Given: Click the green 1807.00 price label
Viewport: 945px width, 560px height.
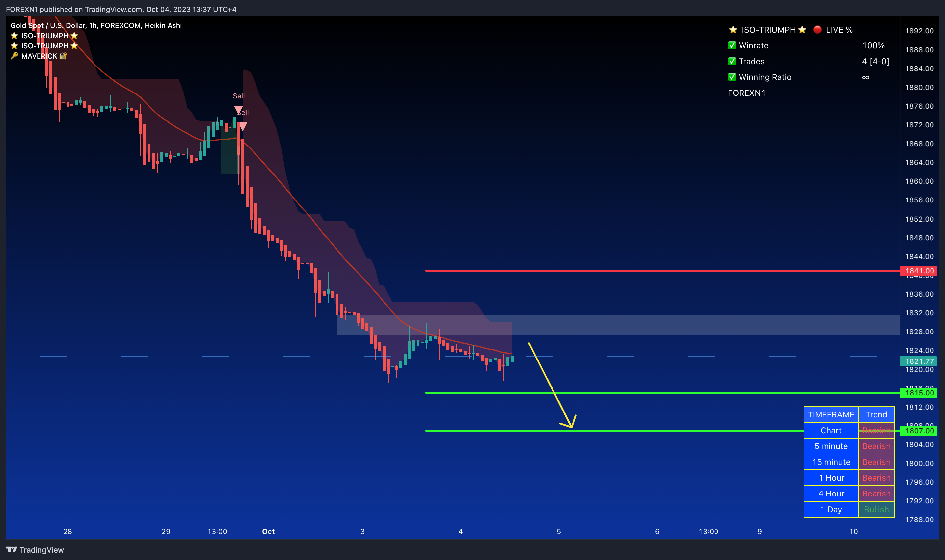Looking at the screenshot, I should pos(919,431).
